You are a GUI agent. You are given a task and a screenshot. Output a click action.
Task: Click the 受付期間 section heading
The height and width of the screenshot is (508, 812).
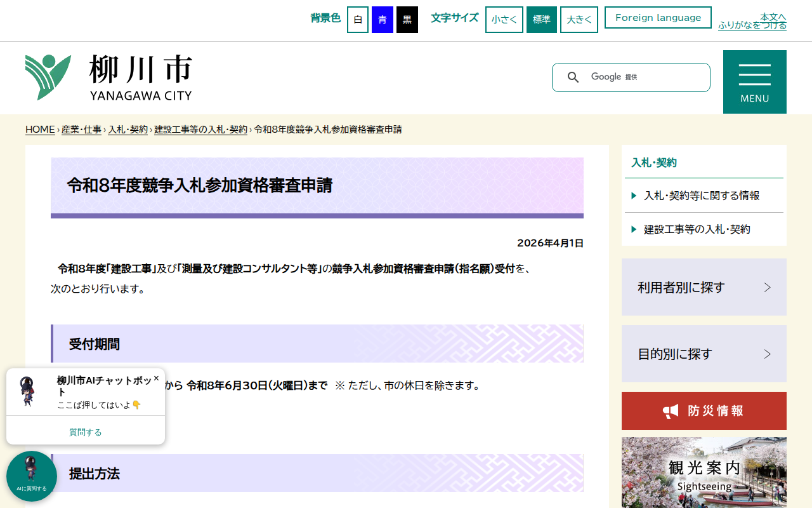[x=95, y=344]
